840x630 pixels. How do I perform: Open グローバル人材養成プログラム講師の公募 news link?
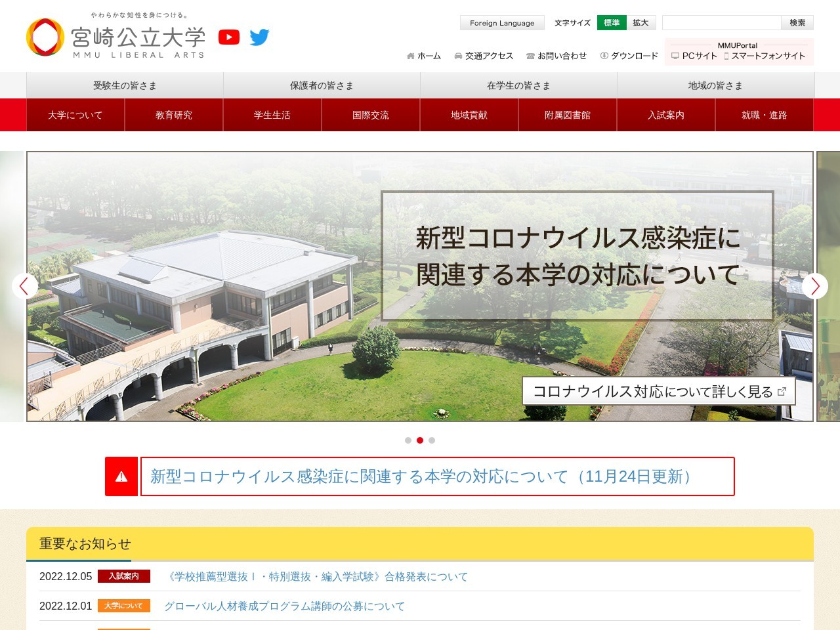pyautogui.click(x=284, y=606)
